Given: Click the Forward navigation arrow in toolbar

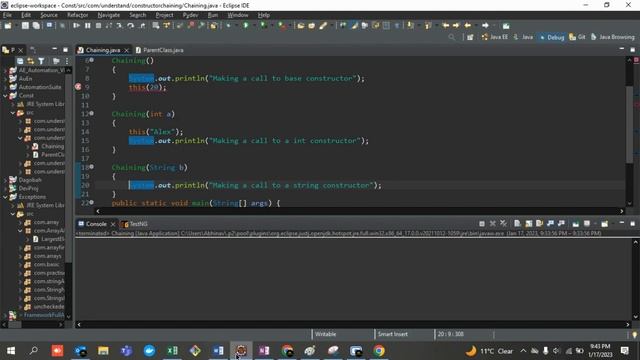Looking at the screenshot, I should click(x=485, y=25).
